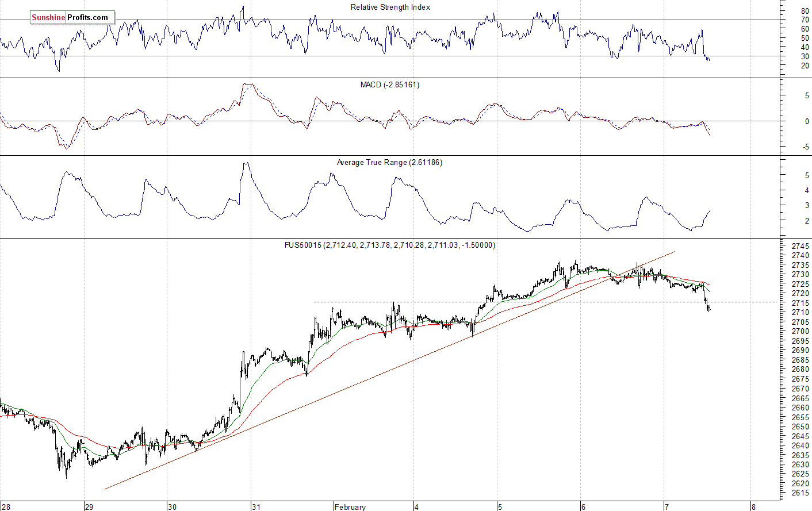
Task: Click the date label 5 on time axis
Action: (x=500, y=507)
